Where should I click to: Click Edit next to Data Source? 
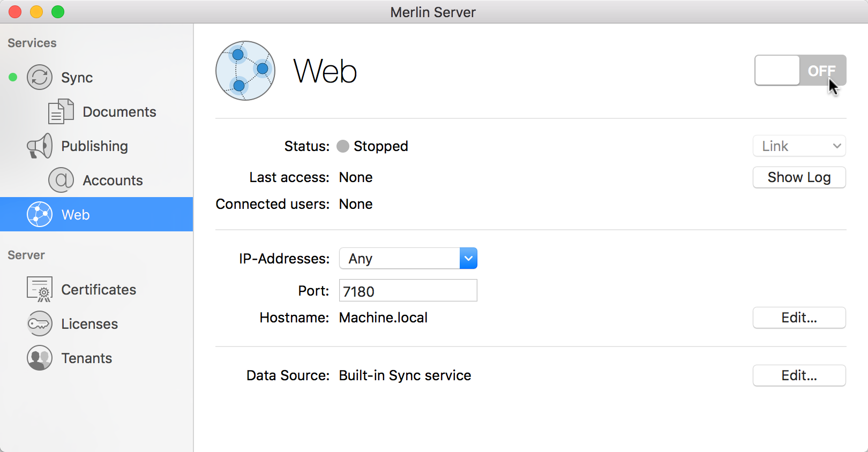pos(799,375)
